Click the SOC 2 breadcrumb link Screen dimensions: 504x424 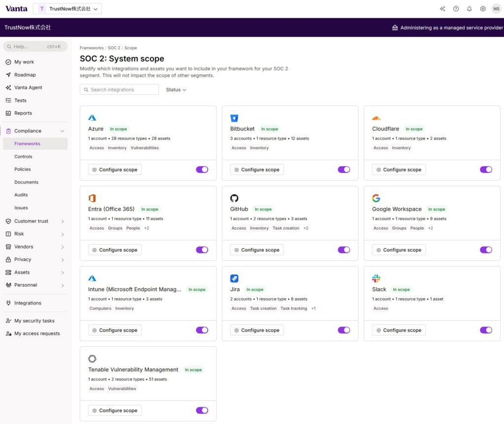pos(114,48)
